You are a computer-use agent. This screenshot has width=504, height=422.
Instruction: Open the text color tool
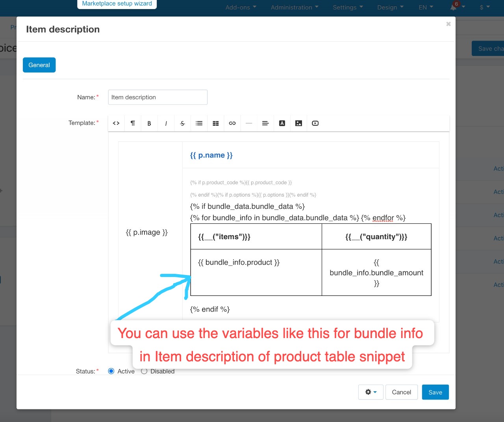(x=282, y=123)
